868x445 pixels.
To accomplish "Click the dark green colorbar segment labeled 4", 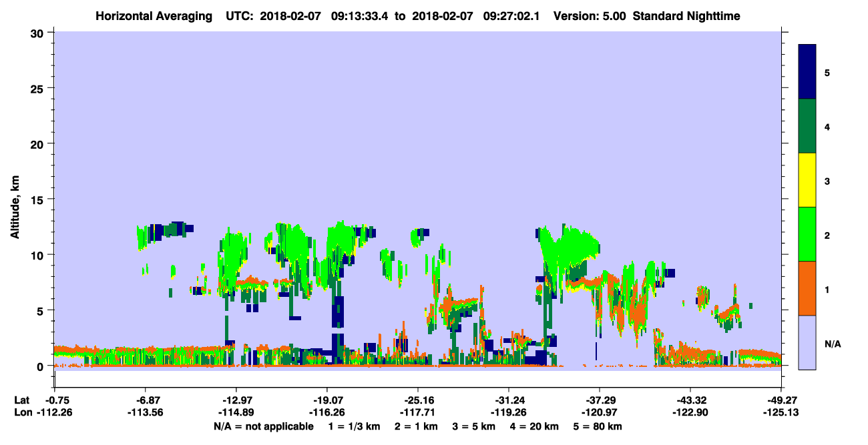I will pos(807,126).
